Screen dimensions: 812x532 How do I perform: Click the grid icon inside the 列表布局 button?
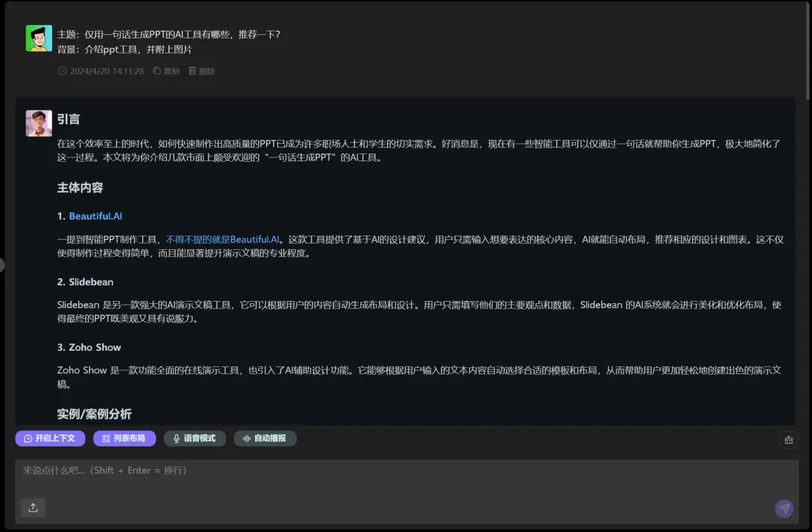(106, 439)
